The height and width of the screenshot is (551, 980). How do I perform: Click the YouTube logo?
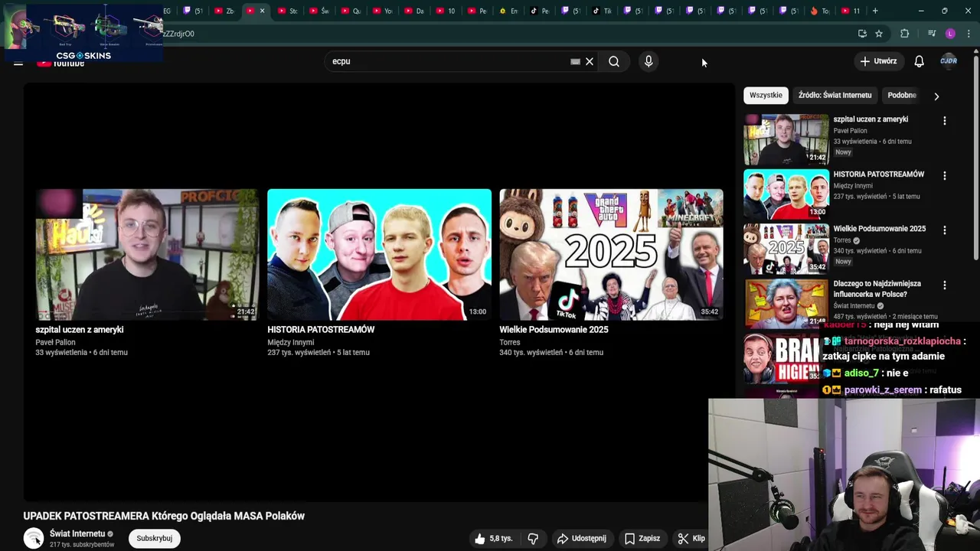(x=60, y=63)
